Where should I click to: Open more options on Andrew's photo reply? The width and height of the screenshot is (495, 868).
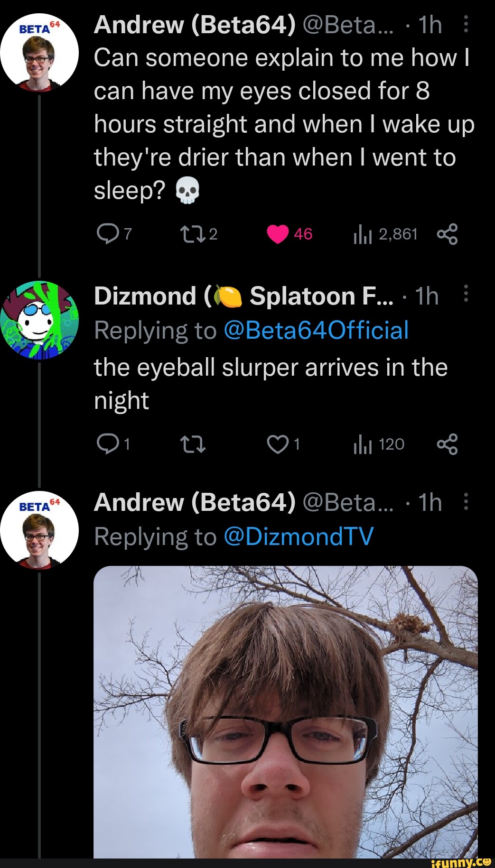click(x=466, y=501)
